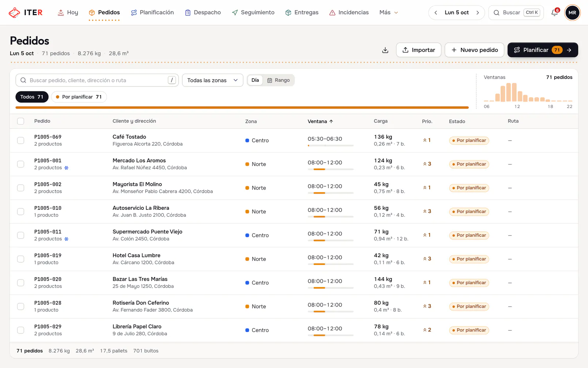Go to next day arrow
This screenshot has width=588, height=368.
478,13
